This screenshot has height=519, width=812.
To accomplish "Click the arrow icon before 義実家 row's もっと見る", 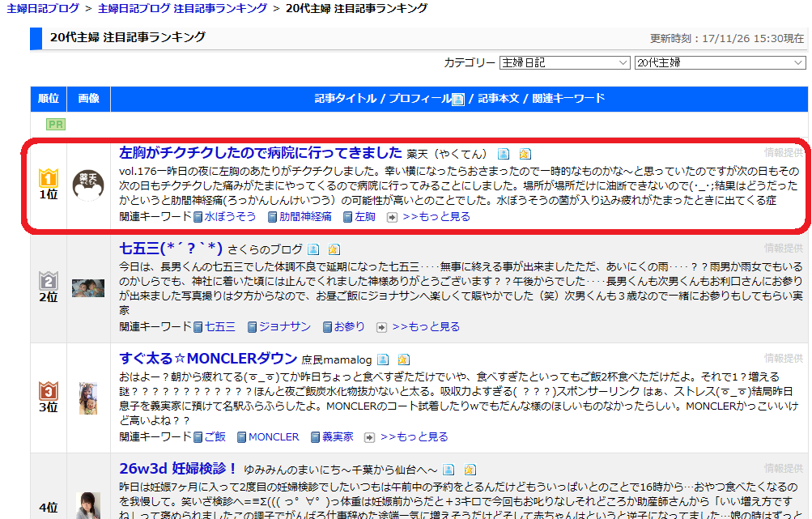I will (369, 438).
